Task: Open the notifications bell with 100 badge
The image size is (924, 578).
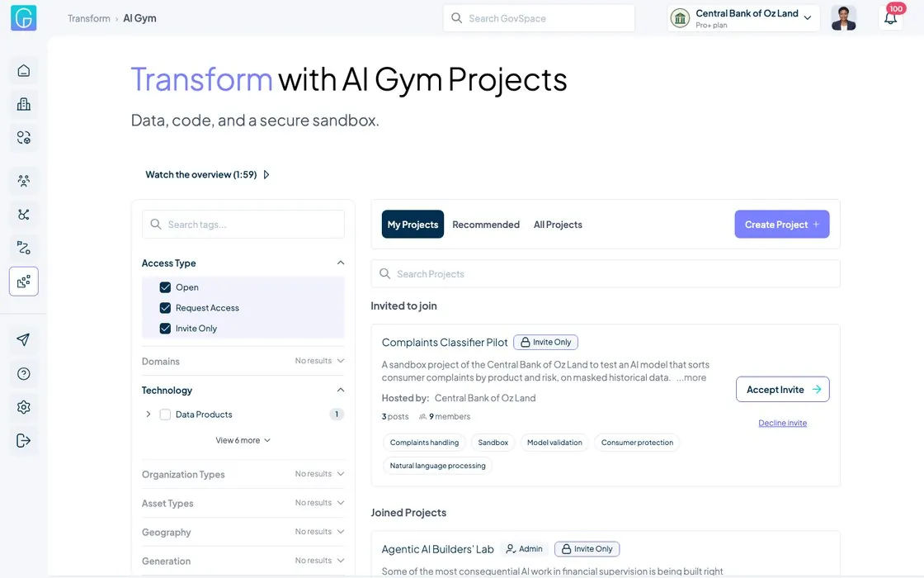Action: tap(890, 18)
